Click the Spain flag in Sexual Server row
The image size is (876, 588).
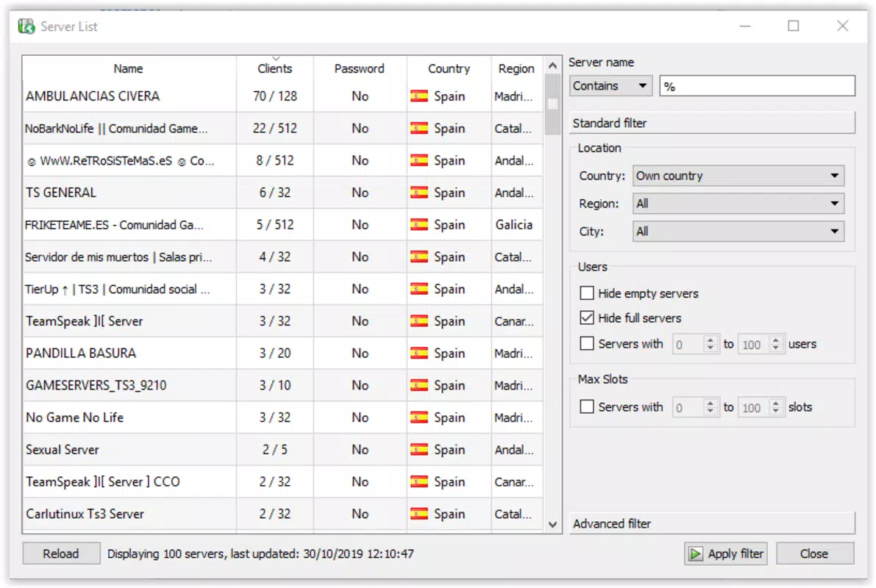pyautogui.click(x=419, y=450)
